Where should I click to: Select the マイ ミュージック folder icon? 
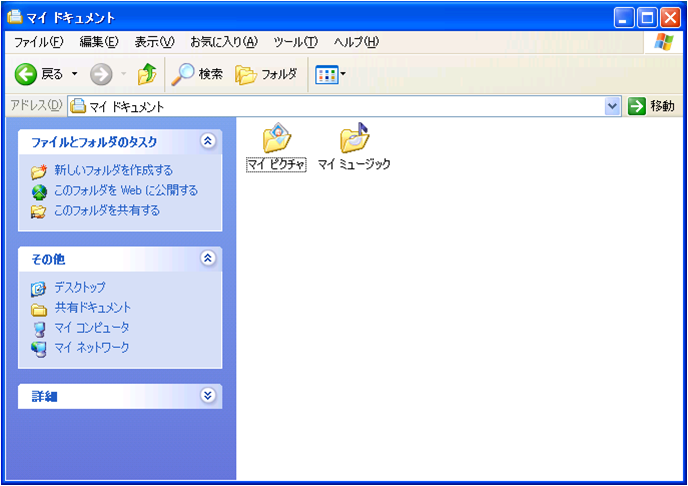[x=353, y=139]
